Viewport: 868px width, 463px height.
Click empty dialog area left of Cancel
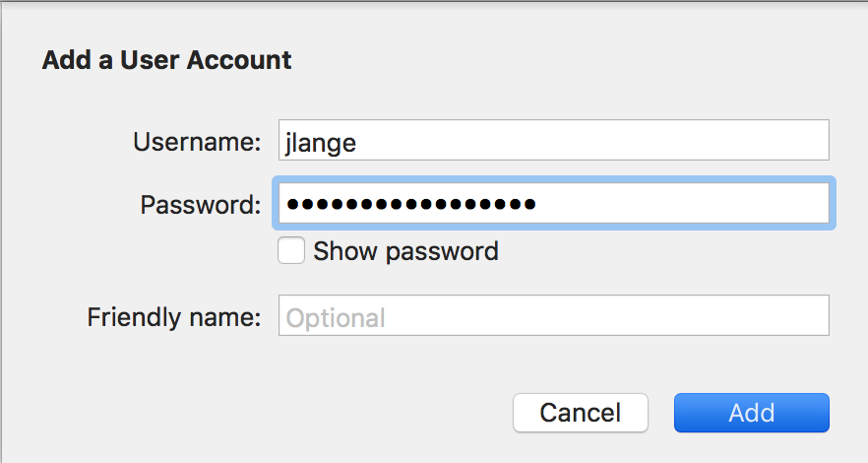click(x=295, y=413)
